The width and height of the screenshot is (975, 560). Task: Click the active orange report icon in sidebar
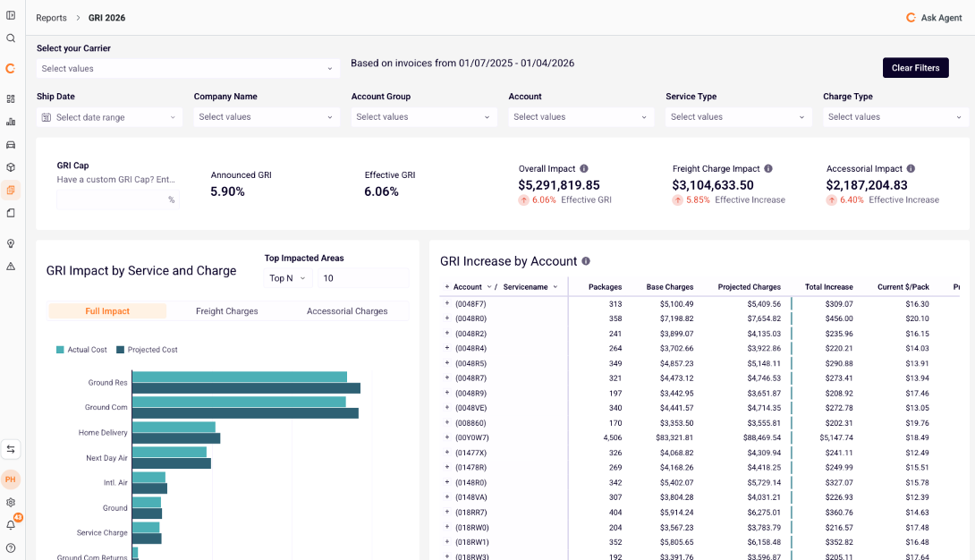[x=10, y=190]
